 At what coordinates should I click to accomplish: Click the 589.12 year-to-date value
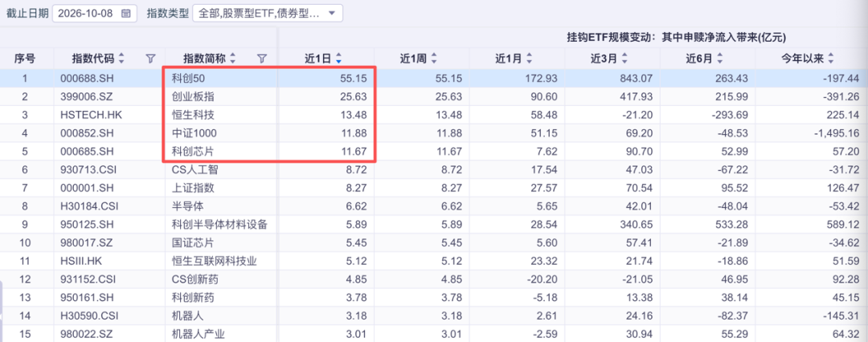[844, 226]
